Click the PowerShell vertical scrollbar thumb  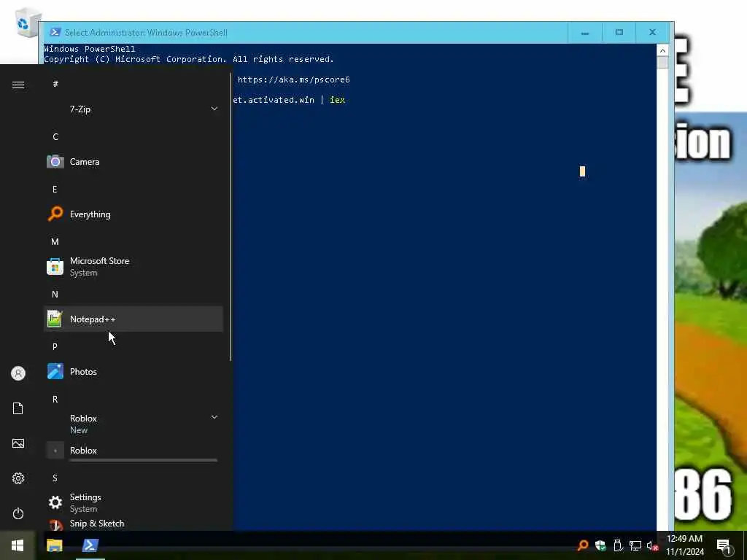click(662, 63)
